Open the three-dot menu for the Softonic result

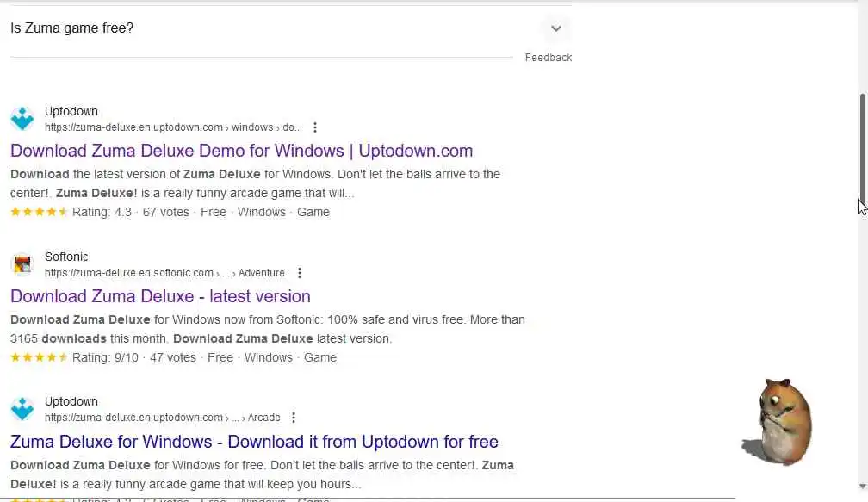(300, 273)
